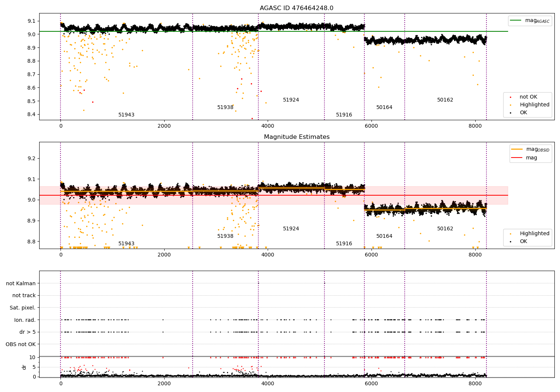The width and height of the screenshot is (560, 392).
Task: Click the 'OBS not OK' row label
Action: (21, 344)
